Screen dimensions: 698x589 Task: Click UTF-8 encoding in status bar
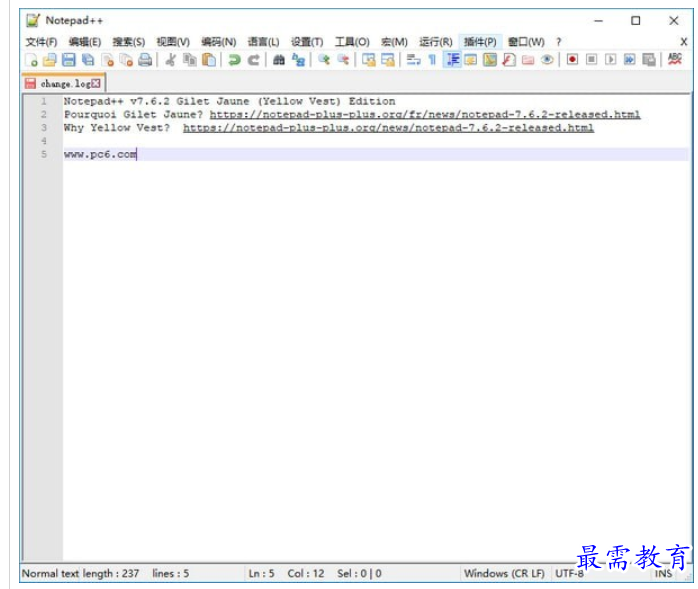pos(569,573)
